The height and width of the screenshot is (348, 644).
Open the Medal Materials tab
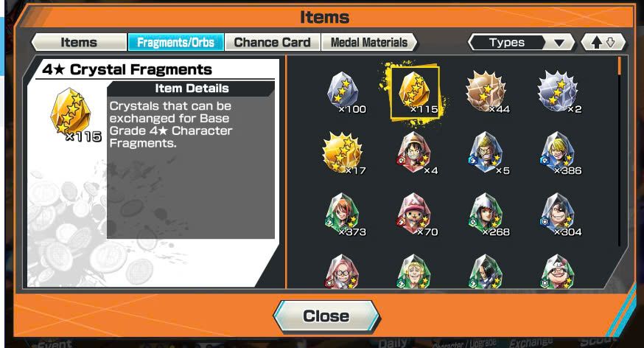(369, 42)
